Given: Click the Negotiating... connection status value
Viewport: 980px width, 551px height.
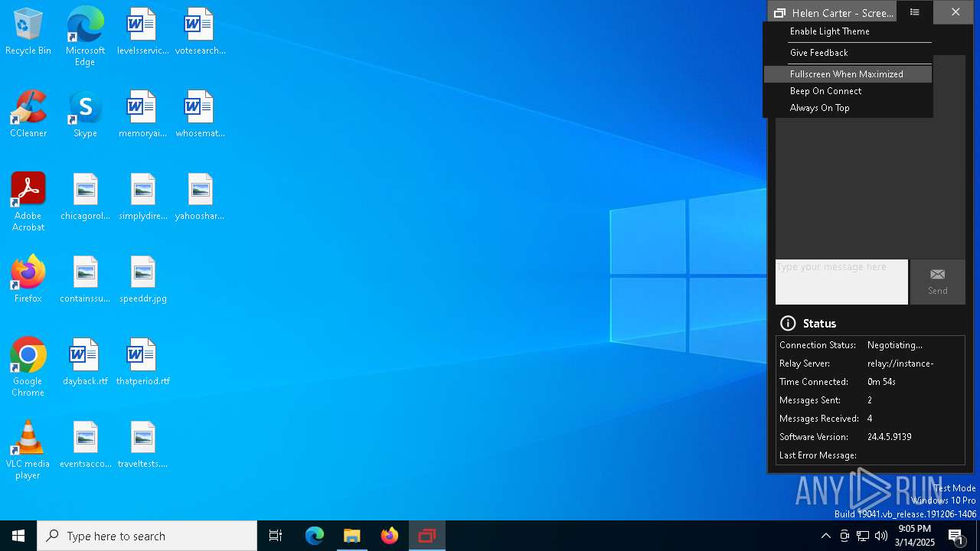Looking at the screenshot, I should tap(895, 345).
